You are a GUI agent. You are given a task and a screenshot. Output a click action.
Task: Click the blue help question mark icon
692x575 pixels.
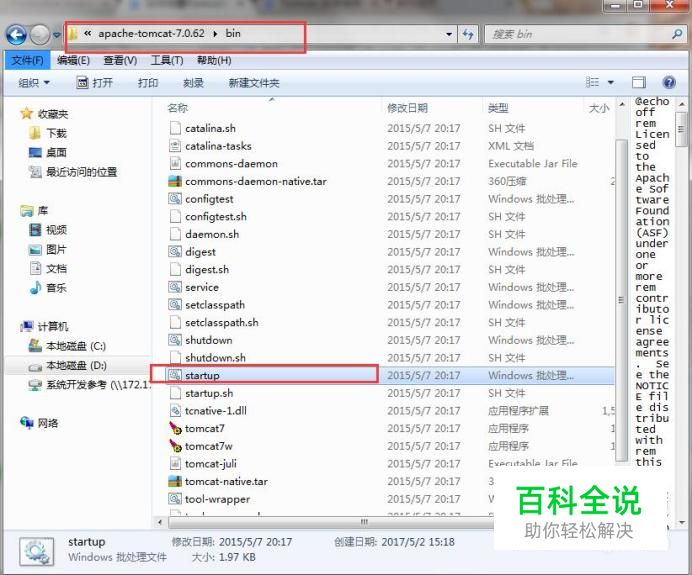click(x=669, y=83)
